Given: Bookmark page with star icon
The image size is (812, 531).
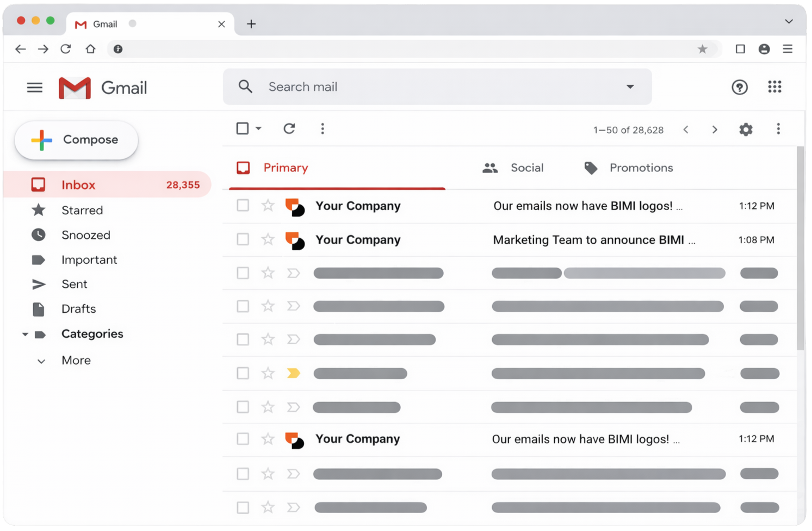Looking at the screenshot, I should [x=702, y=49].
